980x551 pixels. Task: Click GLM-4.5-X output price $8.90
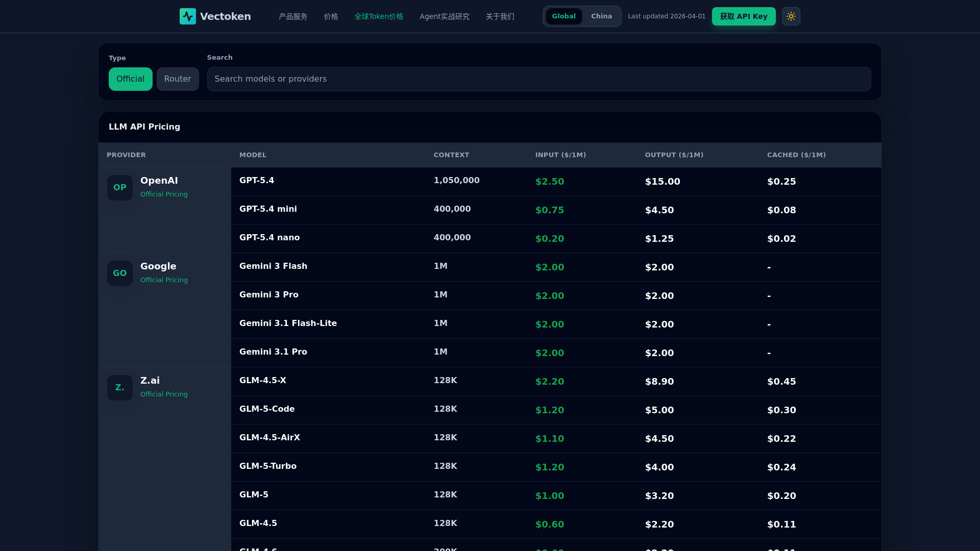[659, 382]
